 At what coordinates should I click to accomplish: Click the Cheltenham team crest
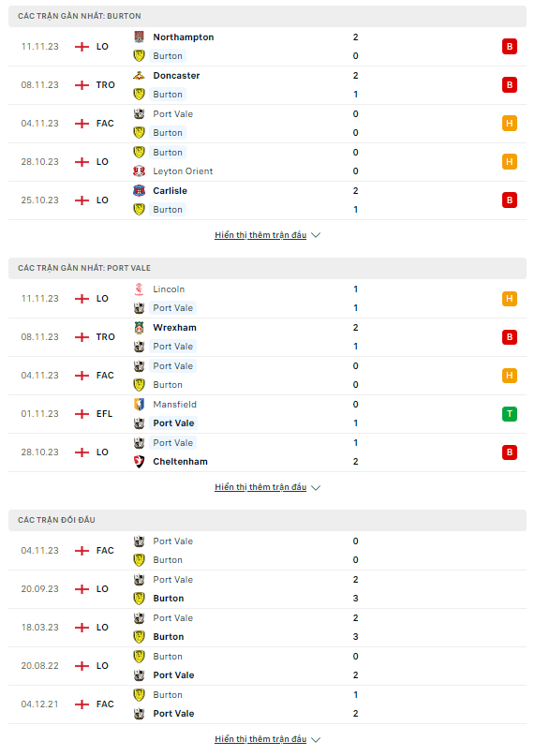139,462
